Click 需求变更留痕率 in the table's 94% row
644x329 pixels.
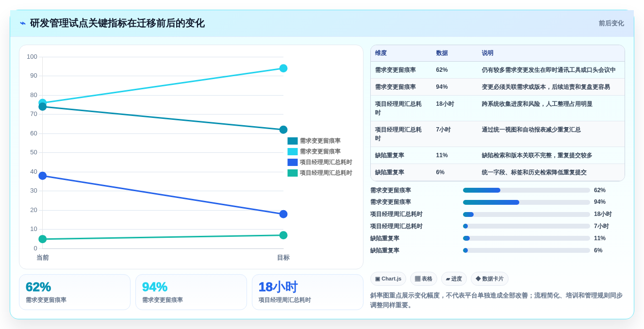point(396,87)
